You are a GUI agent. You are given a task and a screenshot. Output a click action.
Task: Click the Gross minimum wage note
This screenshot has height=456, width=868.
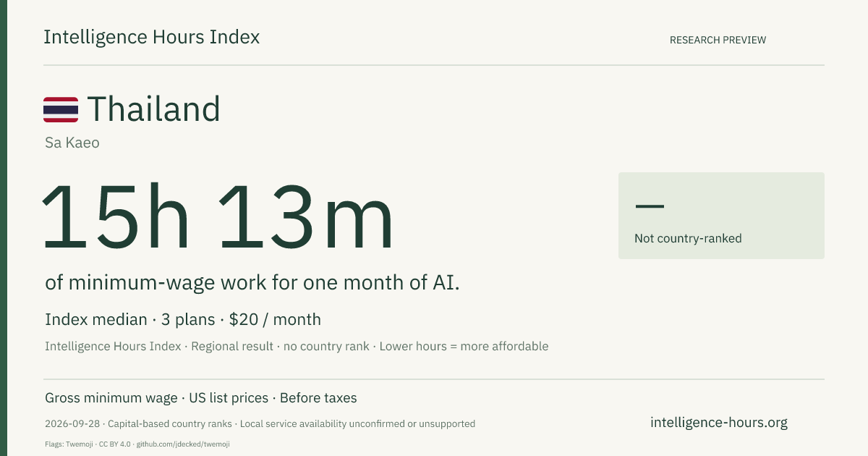click(111, 398)
